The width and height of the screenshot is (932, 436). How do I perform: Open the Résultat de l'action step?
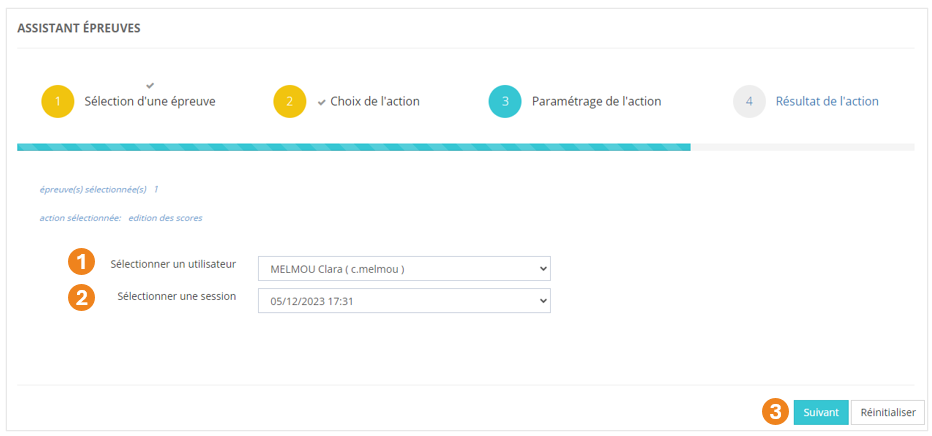827,102
